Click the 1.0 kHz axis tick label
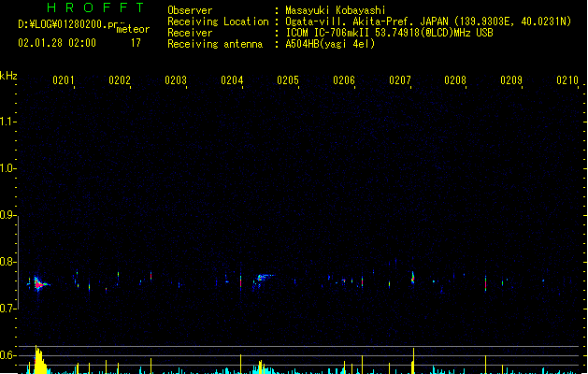Screen dimensions: 588x374 coord(7,168)
